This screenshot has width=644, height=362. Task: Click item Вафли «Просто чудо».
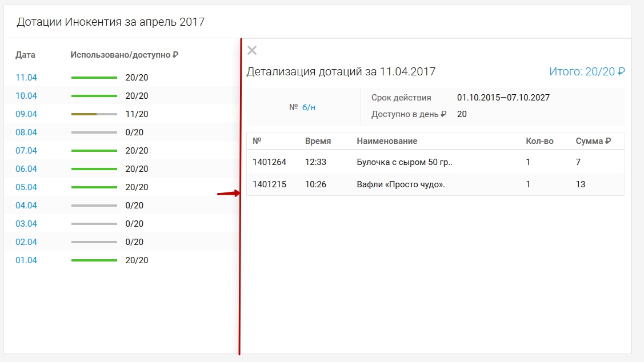point(401,184)
